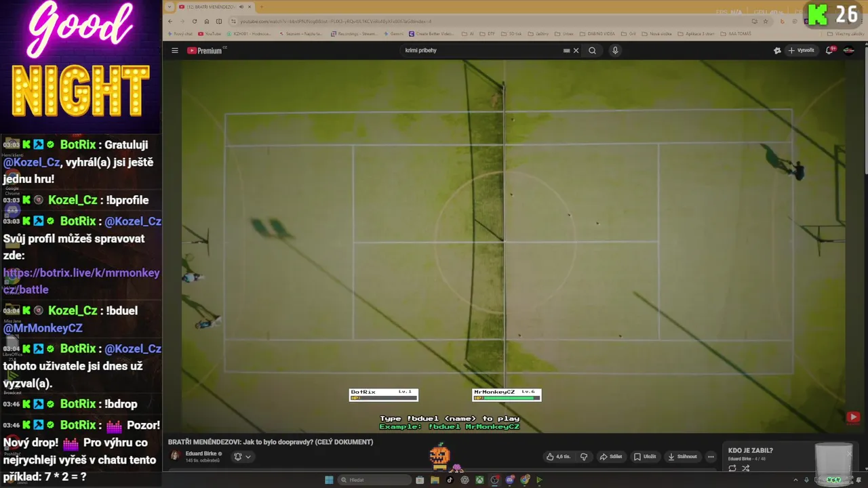This screenshot has height=488, width=868.
Task: Open the DTF bookmarks folder
Action: coord(488,34)
